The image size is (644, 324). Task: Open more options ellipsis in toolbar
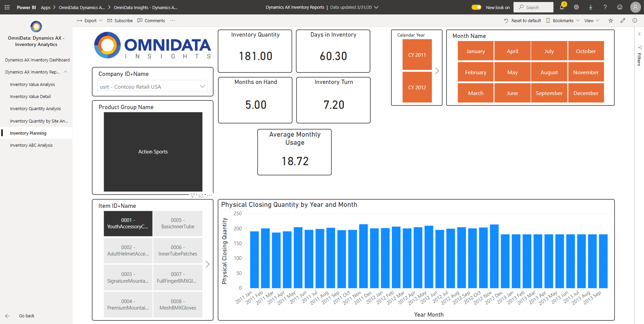pyautogui.click(x=173, y=20)
